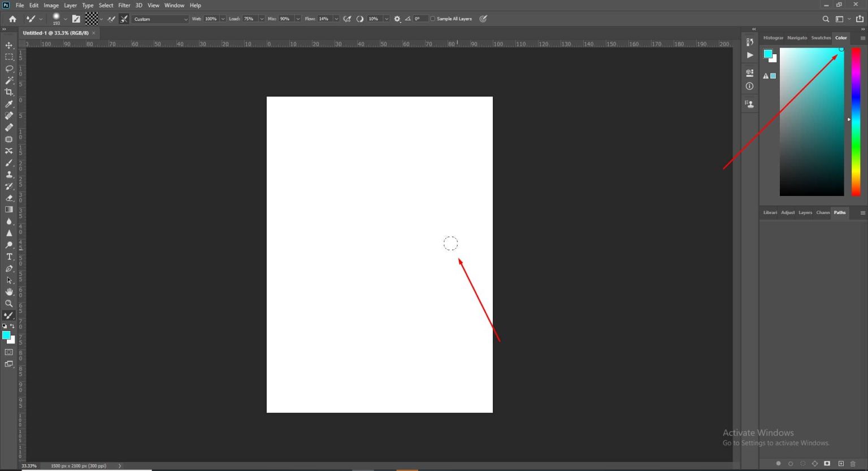The width and height of the screenshot is (868, 471).
Task: Pick the Eyedropper tool
Action: tap(8, 104)
